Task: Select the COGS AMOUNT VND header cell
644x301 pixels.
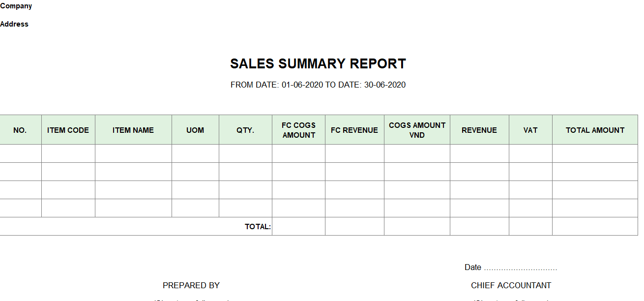Action: pos(417,130)
